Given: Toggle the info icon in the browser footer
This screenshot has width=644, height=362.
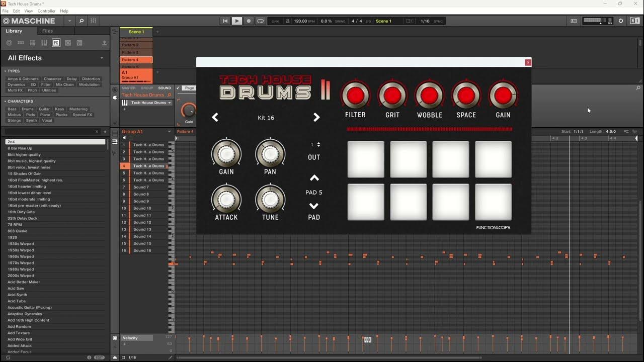Looking at the screenshot, I should [x=89, y=357].
